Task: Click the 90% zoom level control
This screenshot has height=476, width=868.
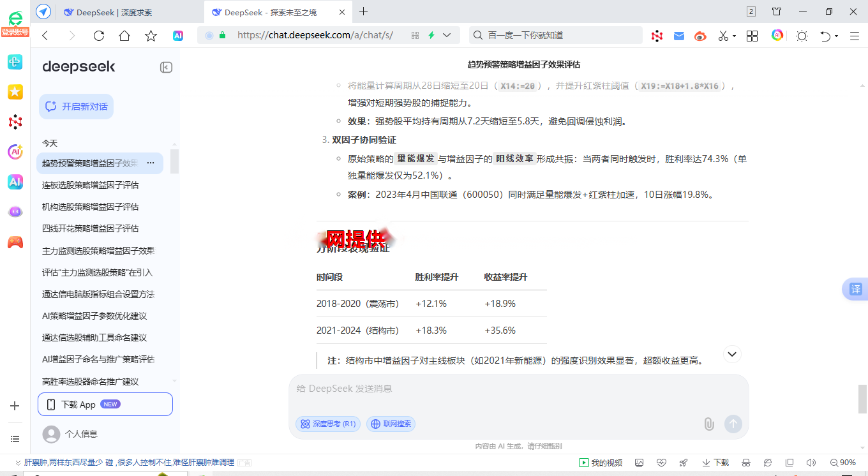Action: pos(843,463)
